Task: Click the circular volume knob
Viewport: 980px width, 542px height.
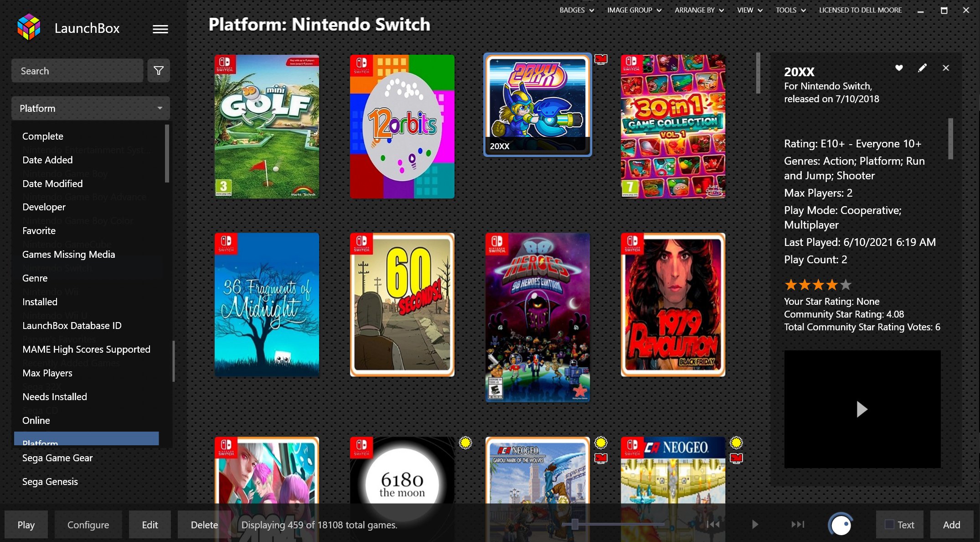Action: click(841, 525)
